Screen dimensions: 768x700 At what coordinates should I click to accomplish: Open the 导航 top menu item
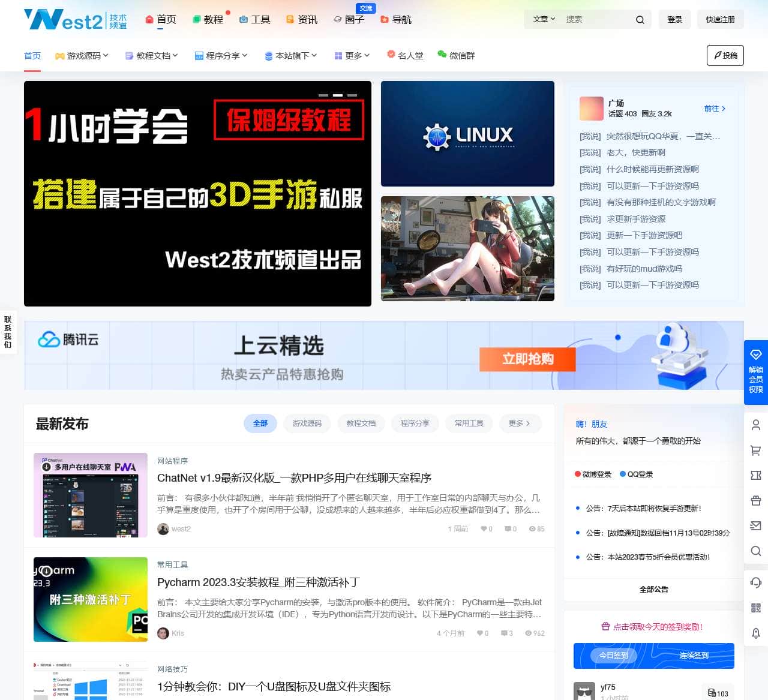click(x=396, y=20)
